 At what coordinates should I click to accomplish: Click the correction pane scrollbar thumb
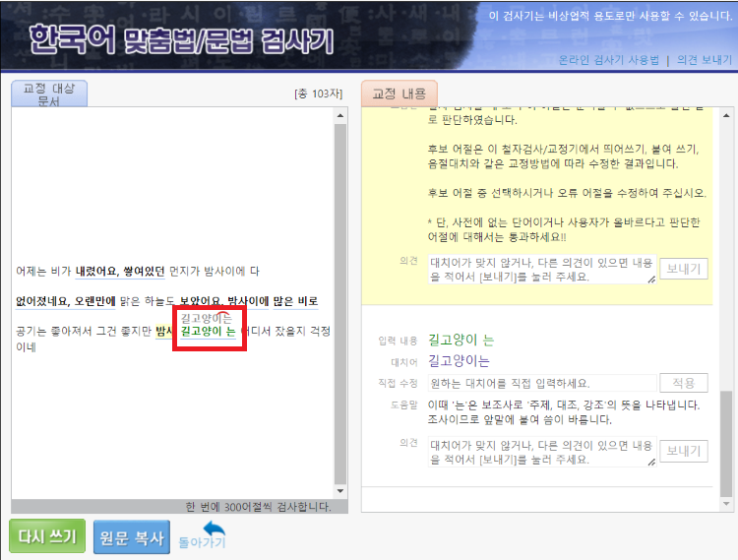[x=726, y=444]
